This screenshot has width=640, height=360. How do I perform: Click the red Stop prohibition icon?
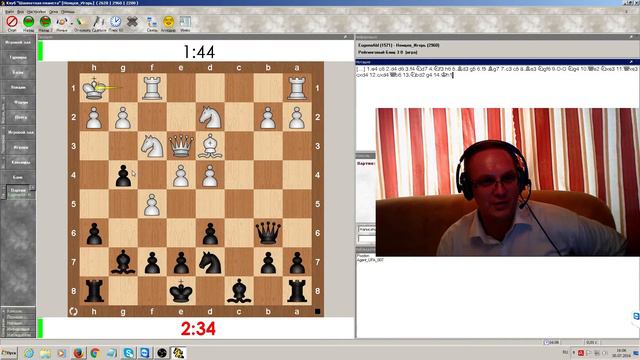pyautogui.click(x=12, y=22)
